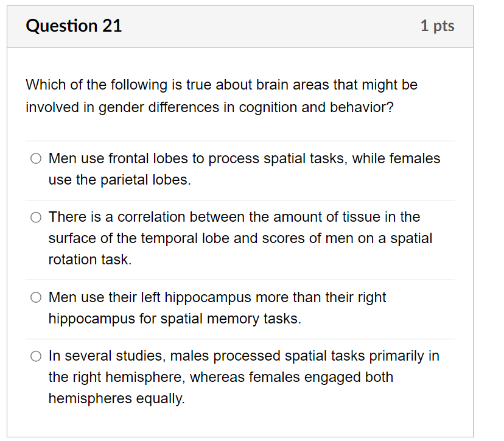Select the radio button for the right hemisphere answer

click(36, 356)
